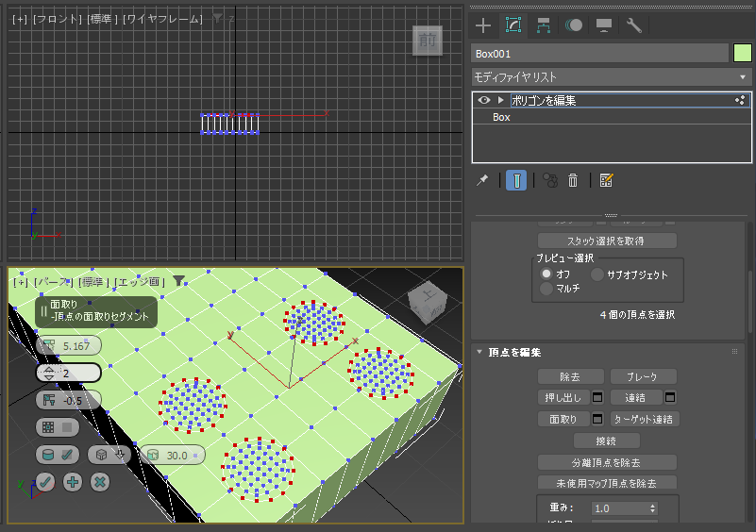
Task: Toggle the smooth checkbox in caddy
Action: click(x=67, y=455)
